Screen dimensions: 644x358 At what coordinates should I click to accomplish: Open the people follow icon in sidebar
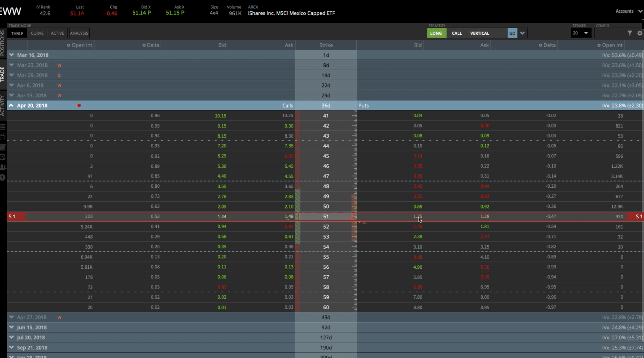pyautogui.click(x=3, y=167)
